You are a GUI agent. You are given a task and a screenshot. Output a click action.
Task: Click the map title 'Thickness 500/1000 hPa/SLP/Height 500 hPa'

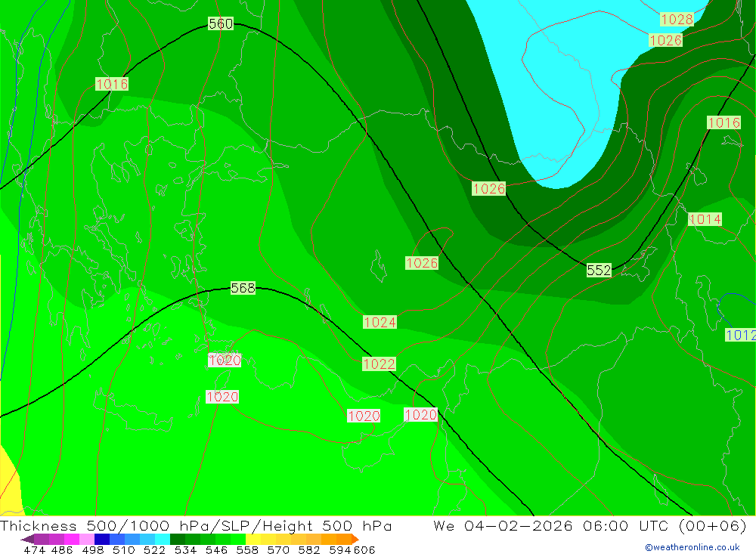196,526
